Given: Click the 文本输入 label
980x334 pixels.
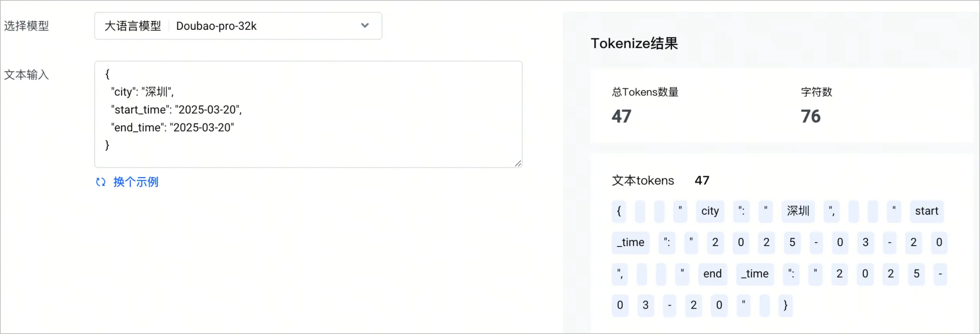Looking at the screenshot, I should [27, 75].
